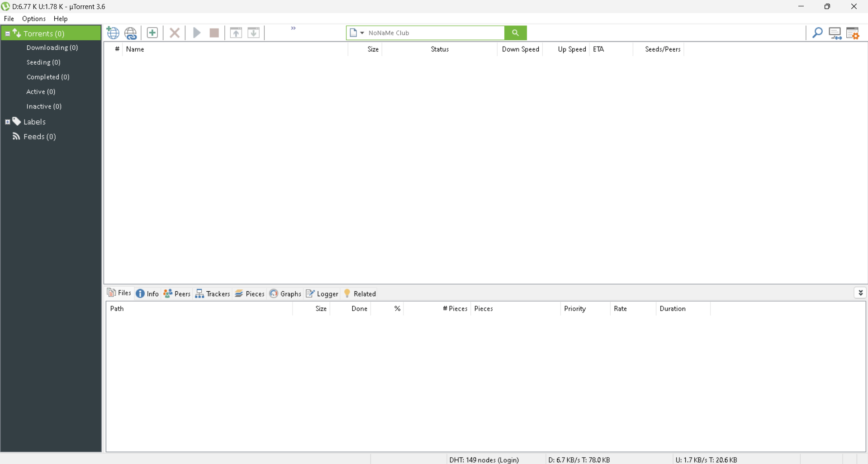The height and width of the screenshot is (464, 868).
Task: Click Move Up Queue arrow icon
Action: [236, 33]
